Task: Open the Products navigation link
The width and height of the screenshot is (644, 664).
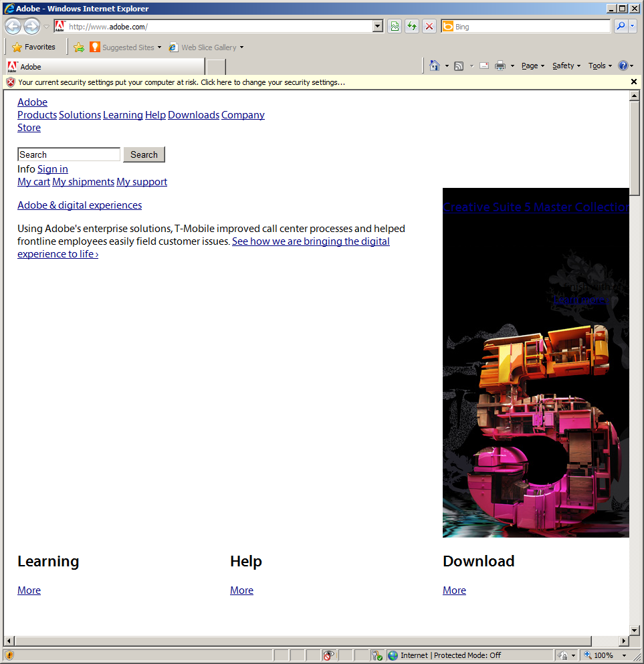Action: click(x=37, y=115)
